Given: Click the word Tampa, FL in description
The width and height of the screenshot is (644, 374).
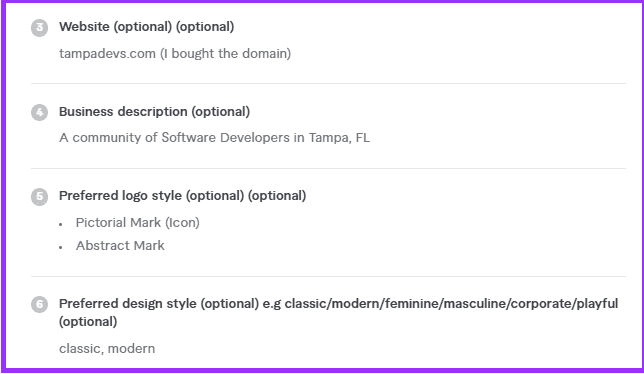Looking at the screenshot, I should pyautogui.click(x=339, y=138).
